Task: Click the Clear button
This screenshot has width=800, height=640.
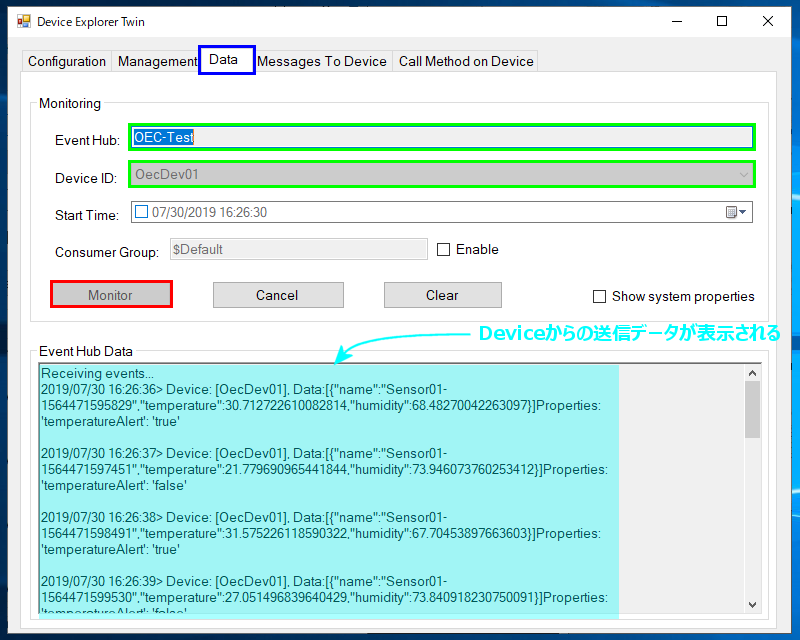Action: click(442, 295)
